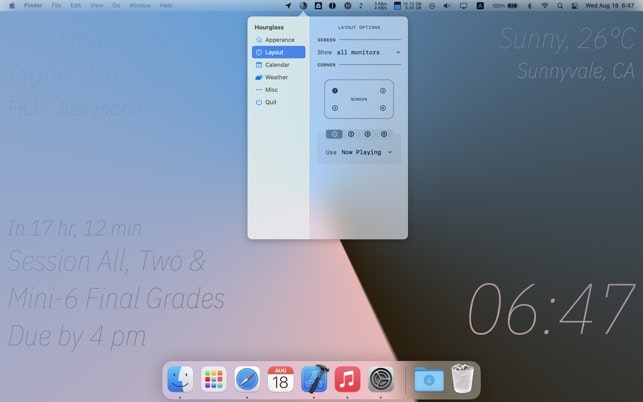Click the 06:47 clock widget on desktop

click(x=552, y=309)
